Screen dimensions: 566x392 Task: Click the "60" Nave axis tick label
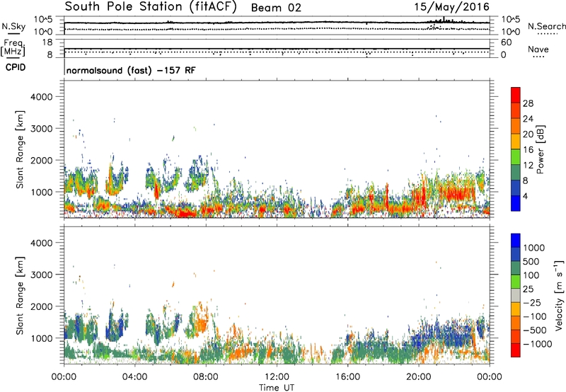pos(506,42)
